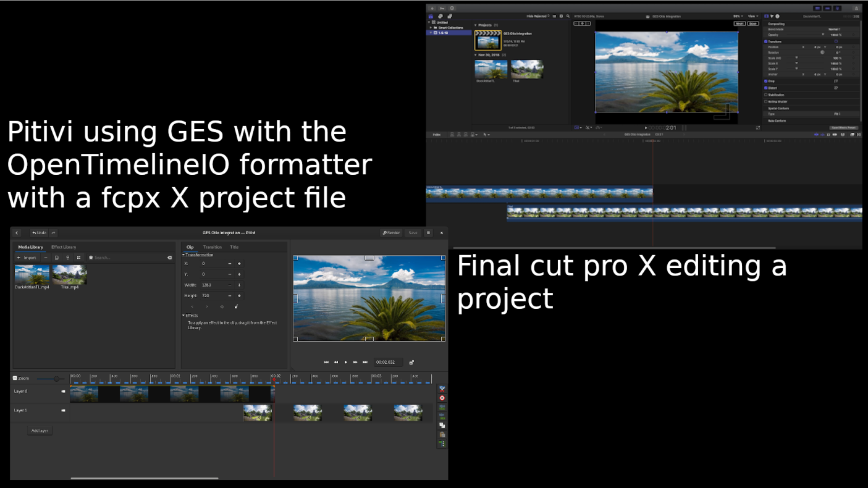Click the Undo button in Pitivi
The image size is (868, 488).
39,233
